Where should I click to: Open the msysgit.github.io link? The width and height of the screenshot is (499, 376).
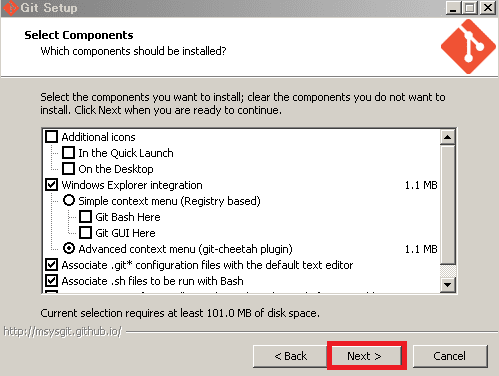point(63,332)
